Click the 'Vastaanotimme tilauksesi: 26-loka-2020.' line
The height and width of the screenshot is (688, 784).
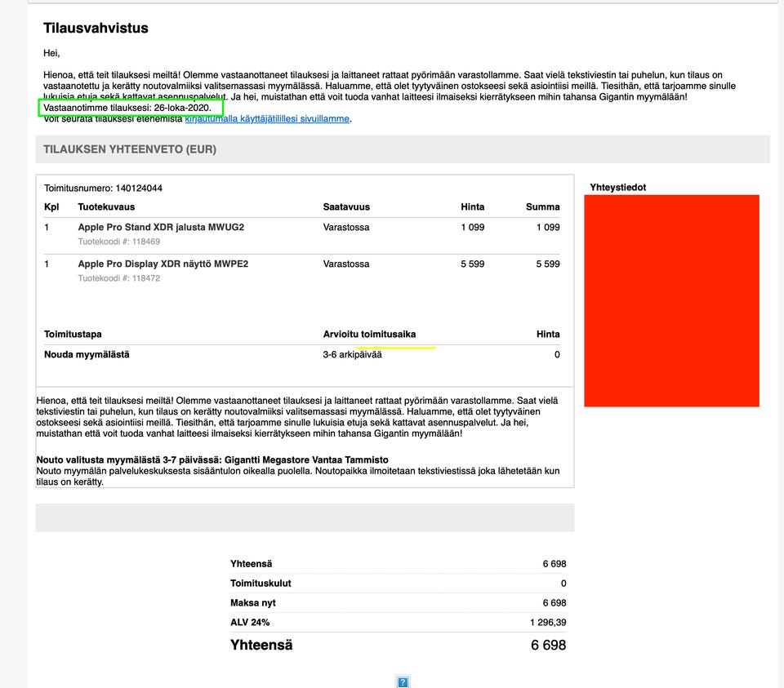pos(127,108)
